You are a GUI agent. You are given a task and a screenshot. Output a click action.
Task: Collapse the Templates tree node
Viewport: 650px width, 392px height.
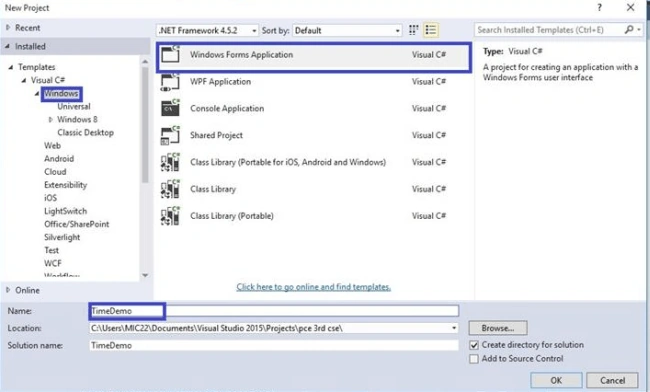point(11,67)
